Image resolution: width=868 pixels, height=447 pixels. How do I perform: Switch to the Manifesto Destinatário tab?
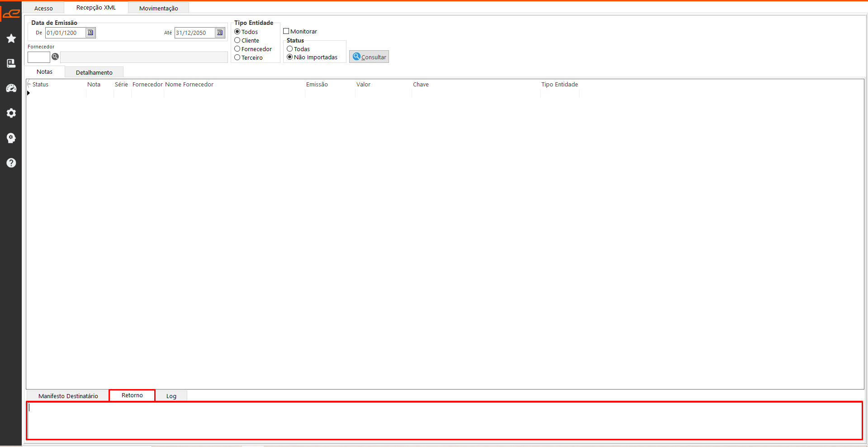68,396
